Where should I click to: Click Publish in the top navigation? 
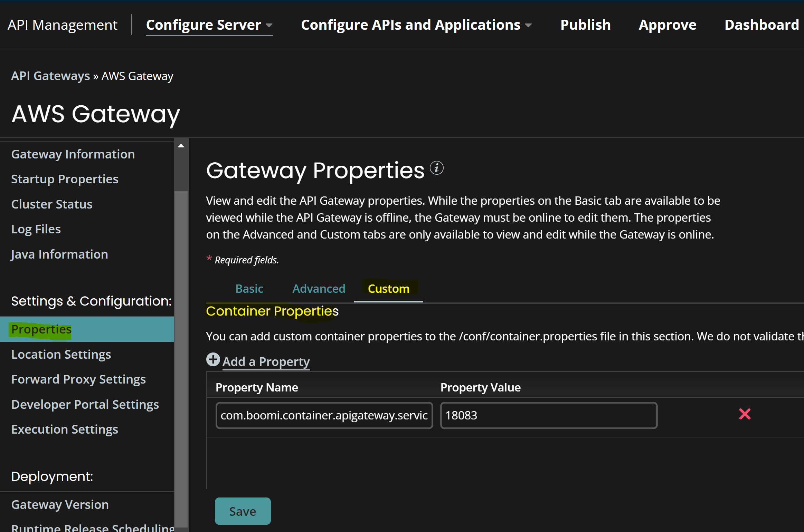tap(585, 25)
